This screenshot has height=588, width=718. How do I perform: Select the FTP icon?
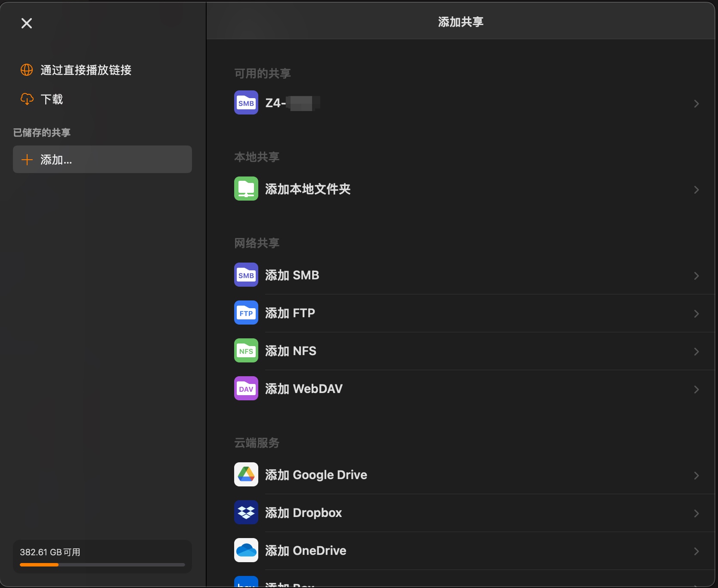246,313
